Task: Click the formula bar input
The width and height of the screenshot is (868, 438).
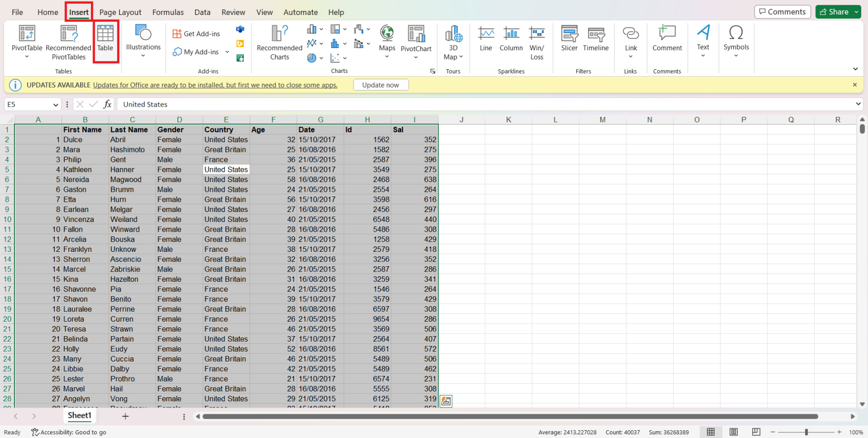Action: tap(486, 104)
